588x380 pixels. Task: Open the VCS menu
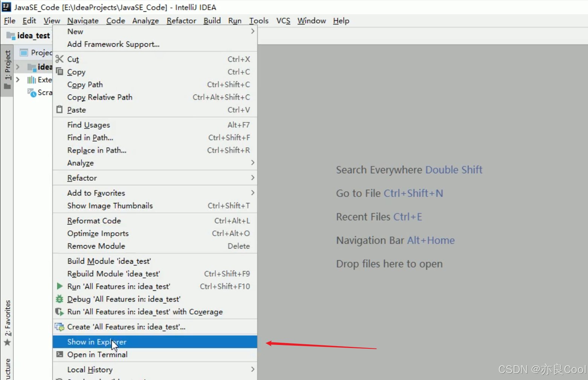coord(283,21)
